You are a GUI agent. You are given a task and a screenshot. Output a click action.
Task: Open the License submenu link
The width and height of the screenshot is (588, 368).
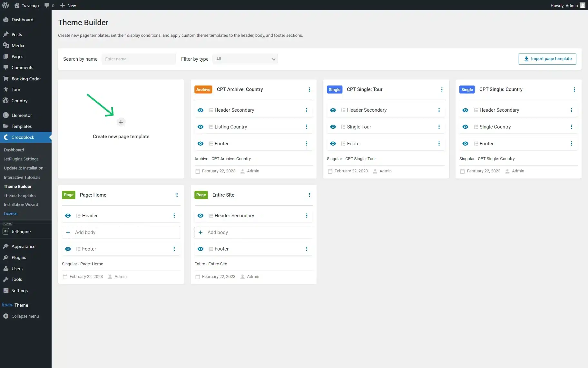tap(11, 213)
